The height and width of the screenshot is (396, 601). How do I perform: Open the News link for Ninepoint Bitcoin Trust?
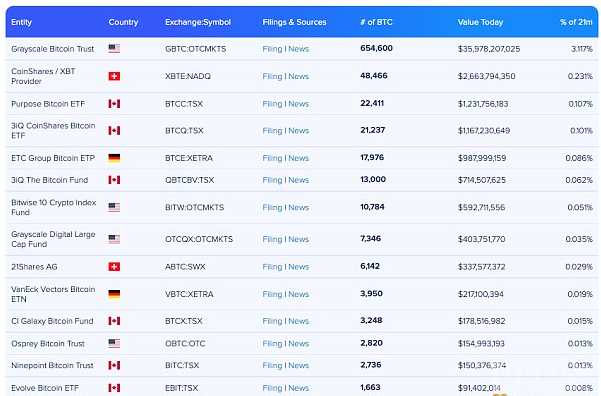pos(299,366)
